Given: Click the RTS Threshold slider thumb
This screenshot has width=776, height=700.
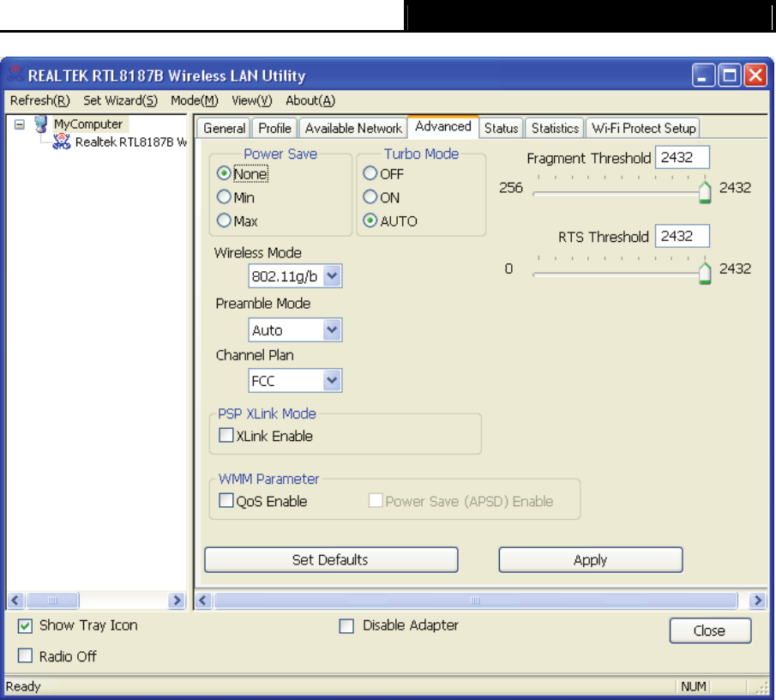Looking at the screenshot, I should 705,274.
